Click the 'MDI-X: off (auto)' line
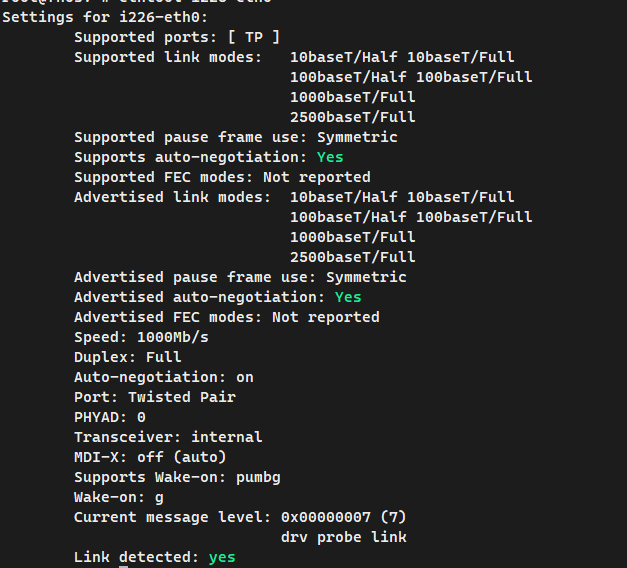Image resolution: width=627 pixels, height=568 pixels. [x=150, y=457]
